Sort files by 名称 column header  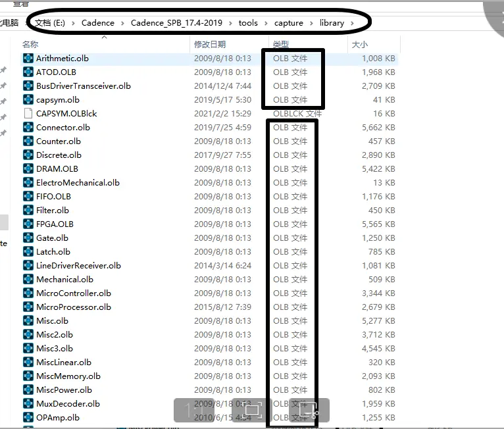30,44
